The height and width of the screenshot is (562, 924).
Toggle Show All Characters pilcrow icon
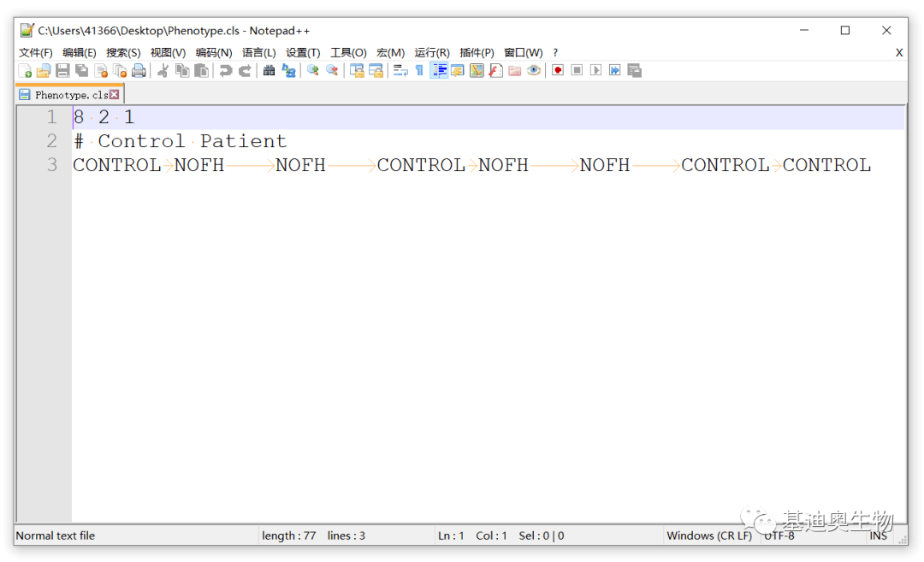click(419, 71)
